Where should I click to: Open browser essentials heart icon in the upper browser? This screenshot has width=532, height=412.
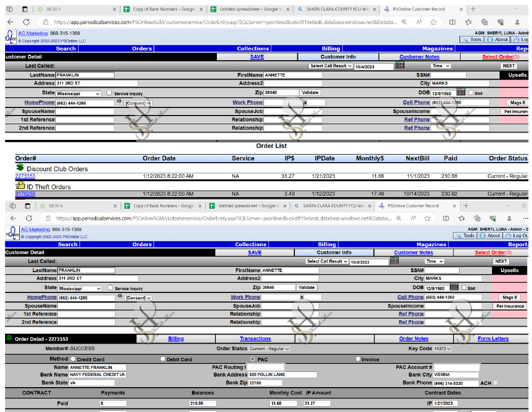tap(501, 22)
